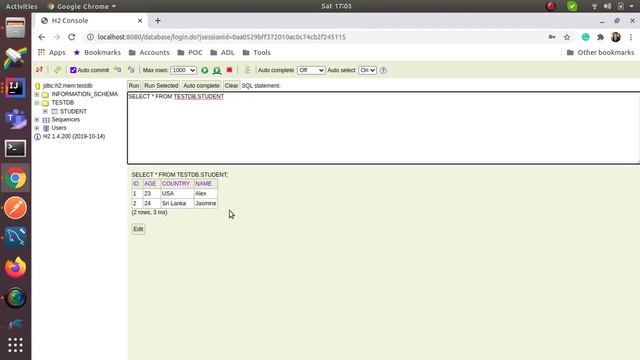Open Other bookmarks folder
The image size is (640, 360).
[x=600, y=52]
